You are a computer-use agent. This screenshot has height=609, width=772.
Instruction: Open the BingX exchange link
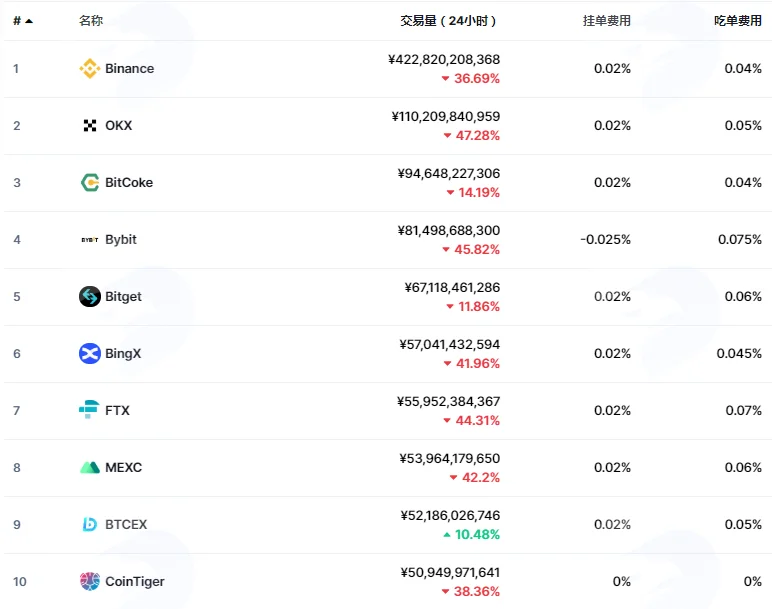point(123,353)
